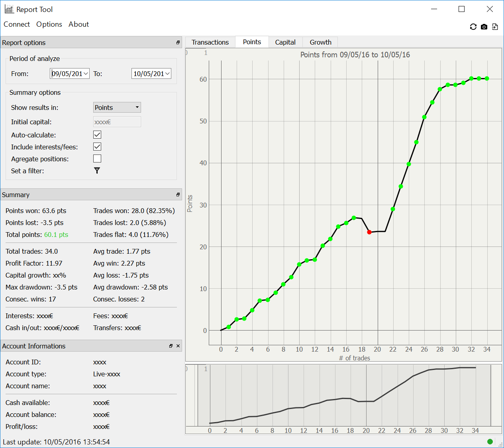The height and width of the screenshot is (448, 504).
Task: Disable the Auto-calculate checkbox
Action: pyautogui.click(x=97, y=135)
